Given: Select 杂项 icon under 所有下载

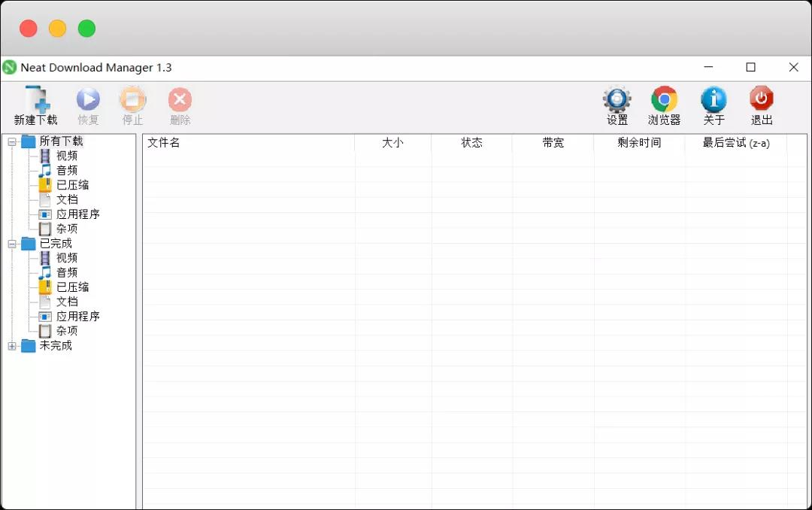Looking at the screenshot, I should coord(45,229).
